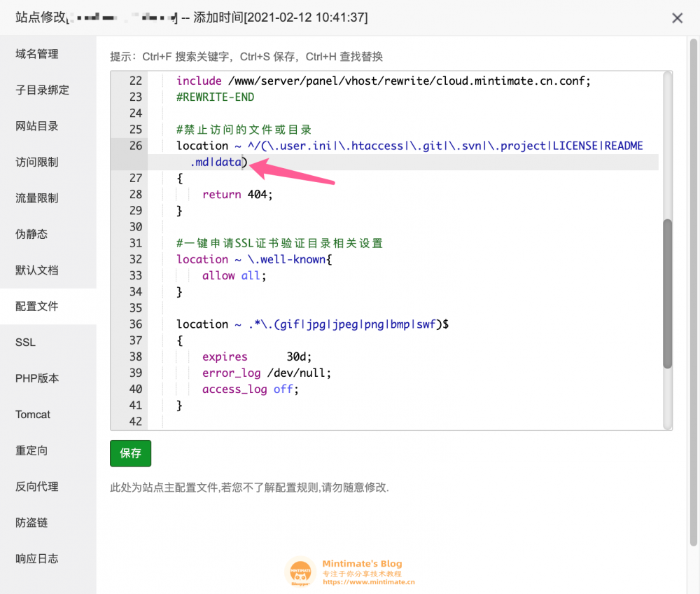This screenshot has height=594, width=700.
Task: Switch to 网站目录 settings
Action: point(37,126)
